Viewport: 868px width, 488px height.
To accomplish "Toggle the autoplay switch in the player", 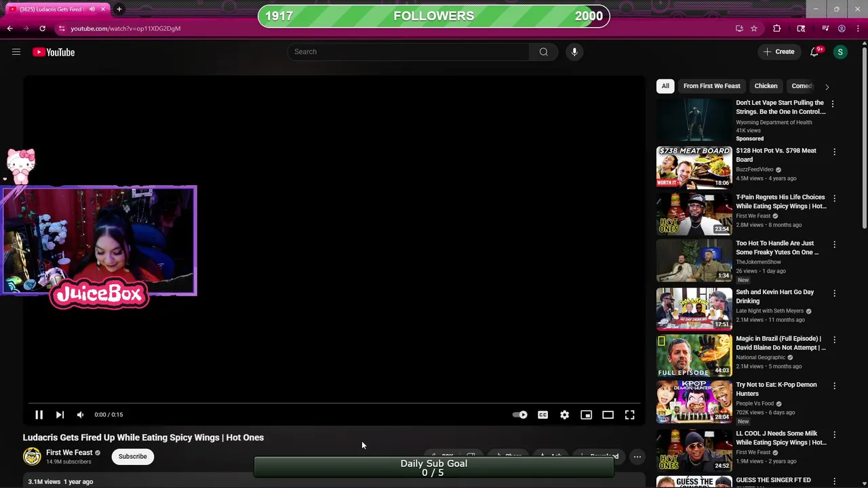I will pos(520,415).
